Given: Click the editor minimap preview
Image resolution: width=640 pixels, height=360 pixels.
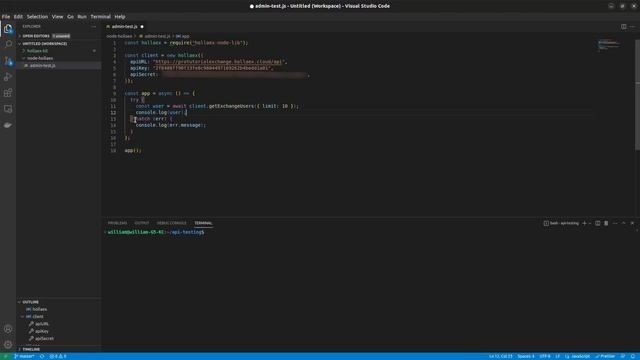Looking at the screenshot, I should pyautogui.click(x=609, y=45).
